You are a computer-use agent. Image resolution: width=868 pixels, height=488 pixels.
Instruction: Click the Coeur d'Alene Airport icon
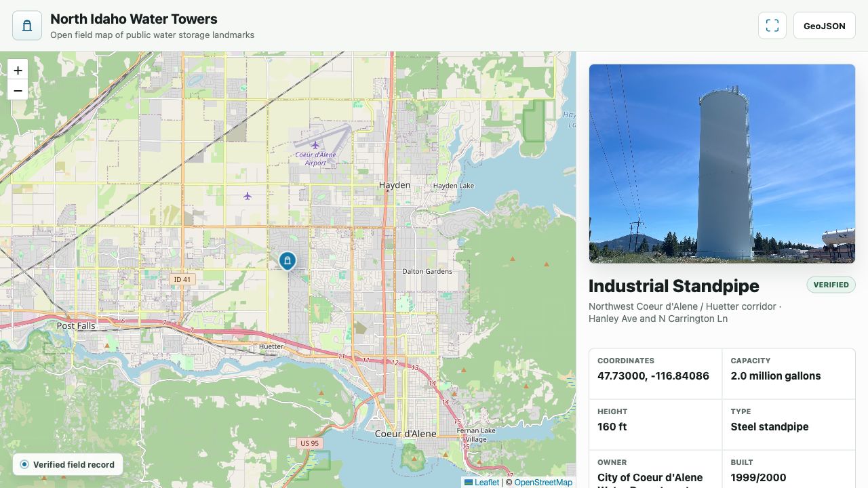click(x=315, y=144)
